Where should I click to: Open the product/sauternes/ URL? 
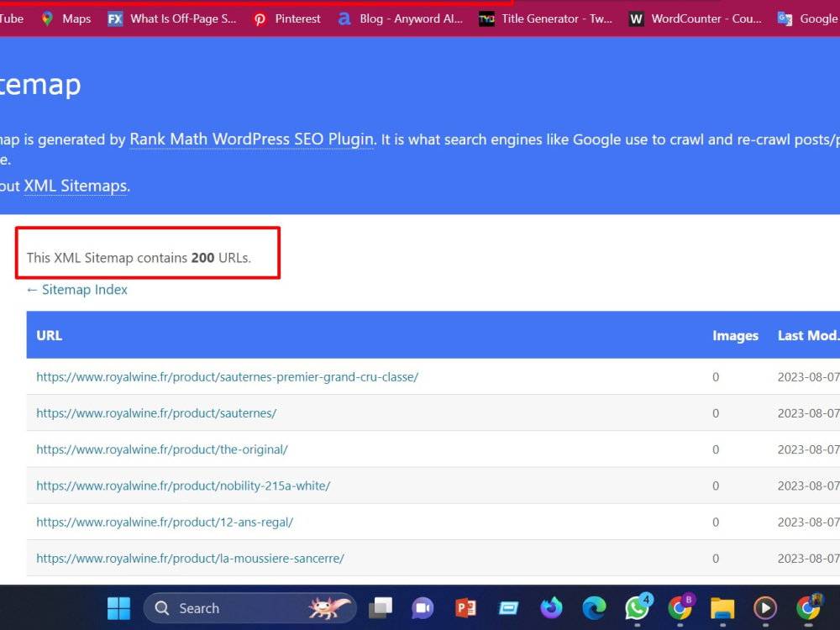pyautogui.click(x=156, y=413)
